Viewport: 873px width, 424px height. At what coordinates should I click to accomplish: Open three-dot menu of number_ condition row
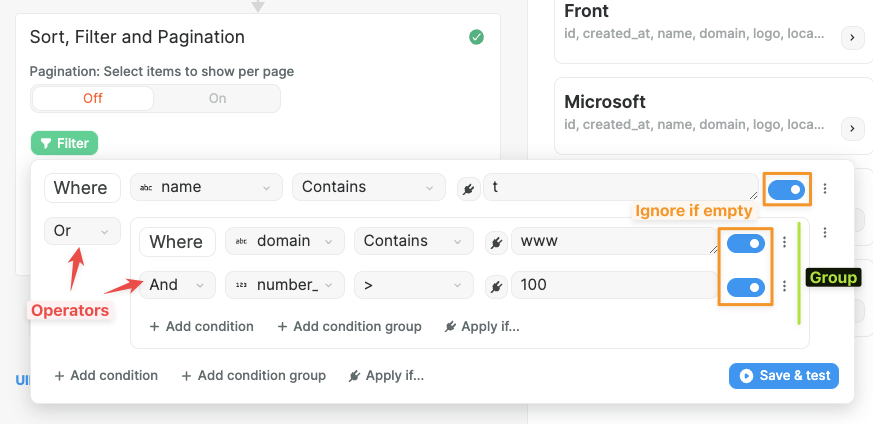tap(784, 286)
